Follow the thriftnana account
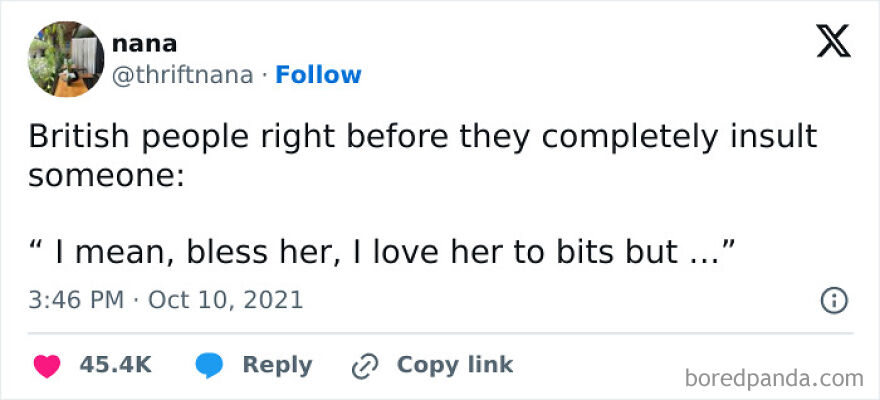 pos(318,75)
